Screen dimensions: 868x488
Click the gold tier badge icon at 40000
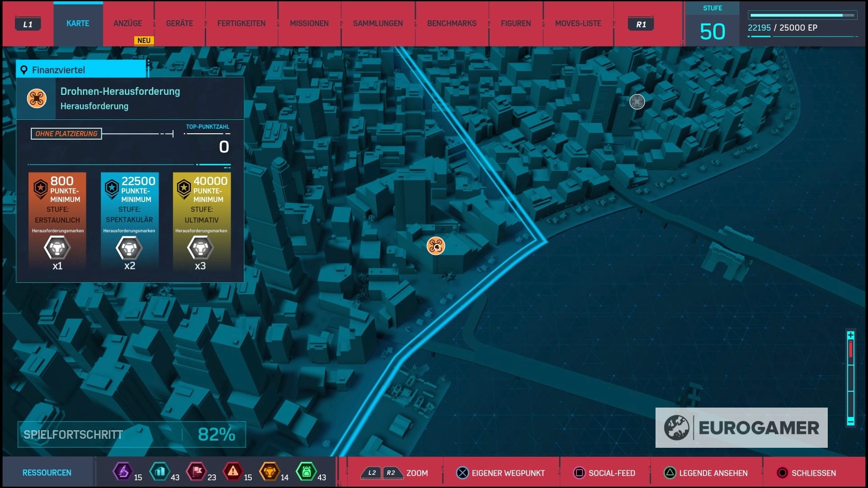click(184, 188)
